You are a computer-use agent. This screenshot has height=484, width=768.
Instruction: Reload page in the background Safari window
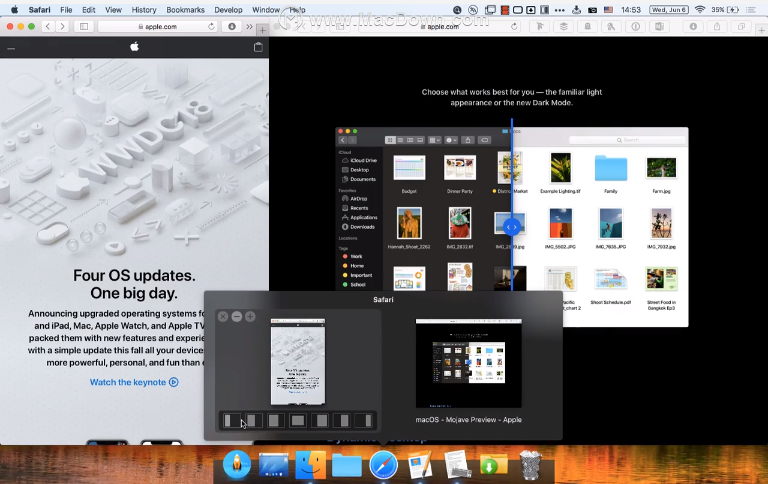[x=514, y=26]
